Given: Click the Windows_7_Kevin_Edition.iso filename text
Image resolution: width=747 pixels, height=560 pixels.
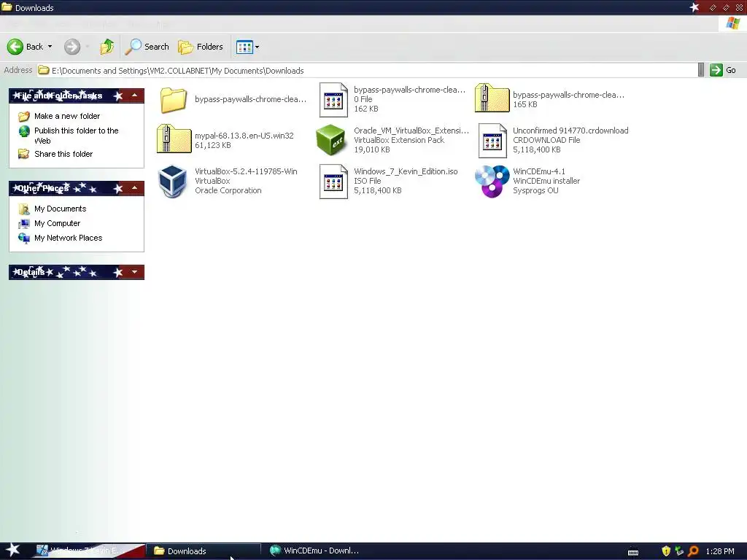Looking at the screenshot, I should [x=406, y=171].
